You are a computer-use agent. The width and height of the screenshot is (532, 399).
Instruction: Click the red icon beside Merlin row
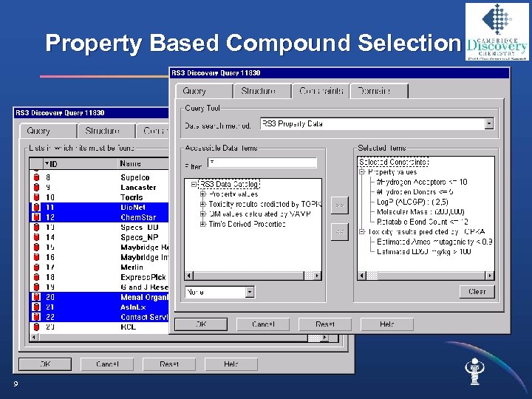[36, 267]
